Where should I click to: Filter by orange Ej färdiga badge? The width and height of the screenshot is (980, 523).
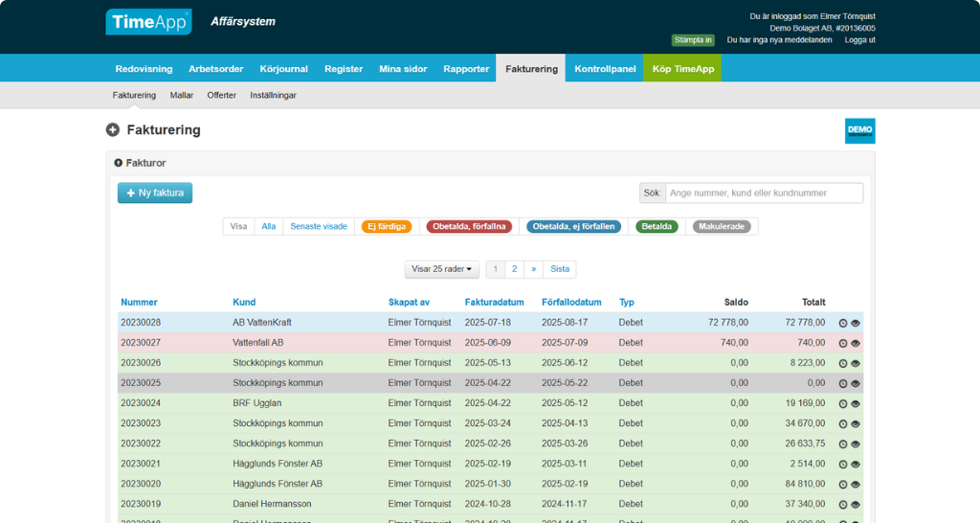click(x=387, y=226)
